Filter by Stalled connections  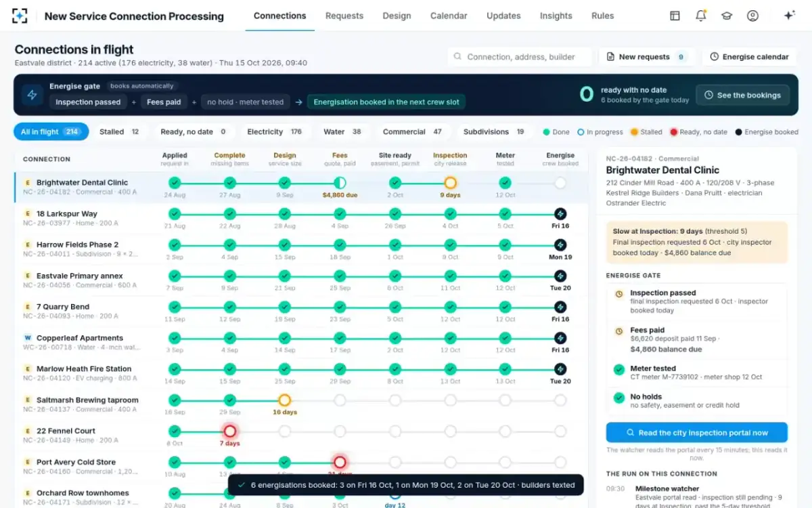(x=119, y=132)
